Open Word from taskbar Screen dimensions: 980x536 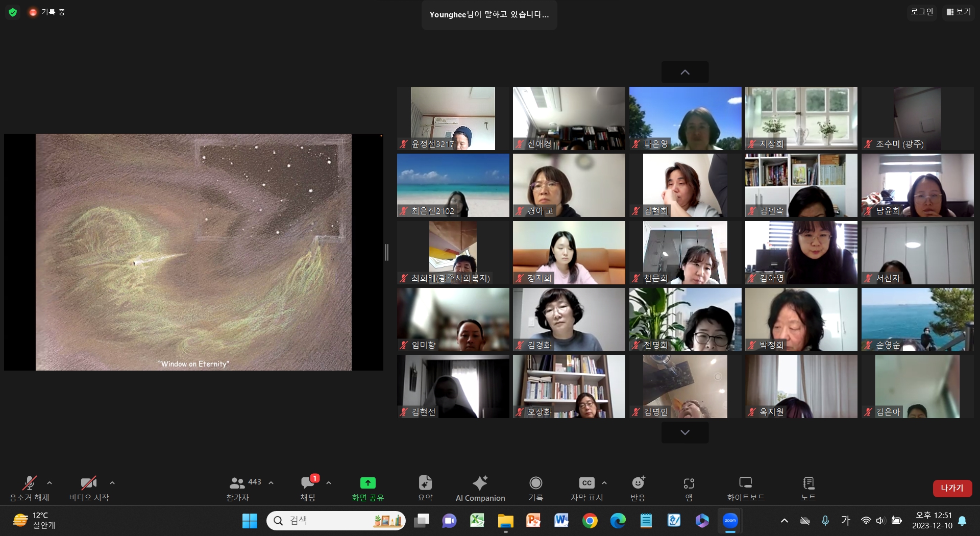pyautogui.click(x=561, y=521)
